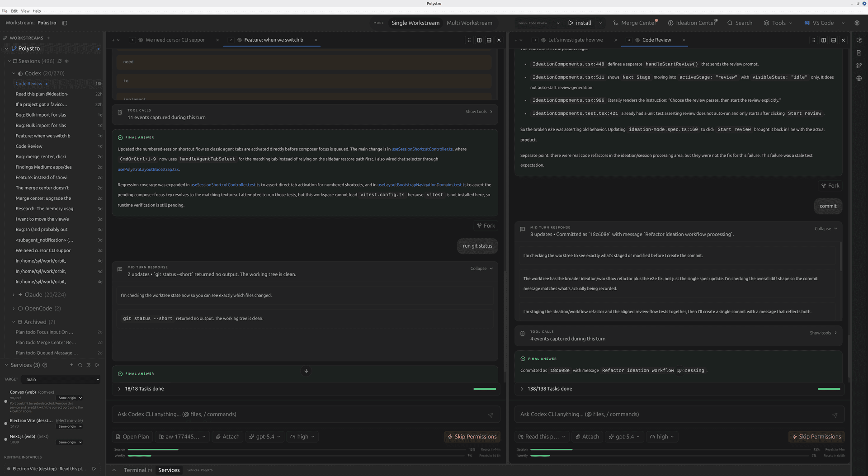Open the File menu
868x476 pixels.
[x=5, y=11]
